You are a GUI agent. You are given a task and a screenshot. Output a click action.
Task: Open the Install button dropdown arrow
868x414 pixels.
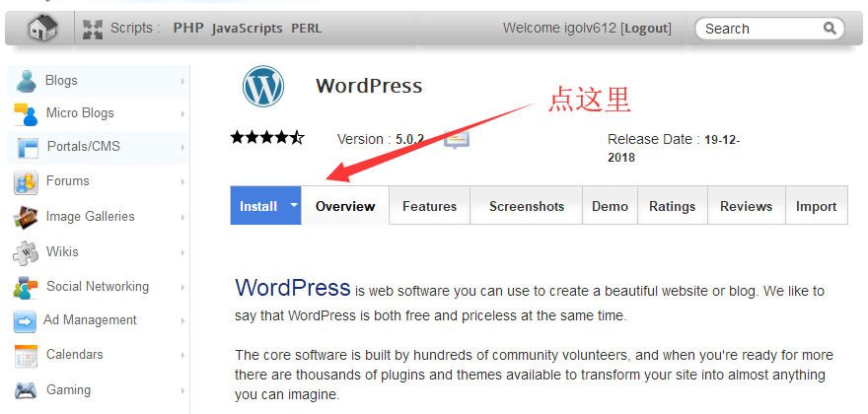(x=294, y=205)
